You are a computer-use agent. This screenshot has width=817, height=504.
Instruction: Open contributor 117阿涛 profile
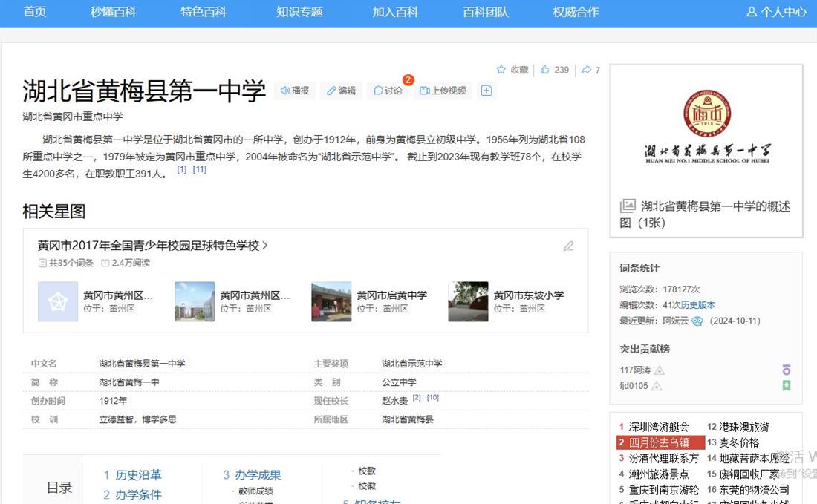635,370
